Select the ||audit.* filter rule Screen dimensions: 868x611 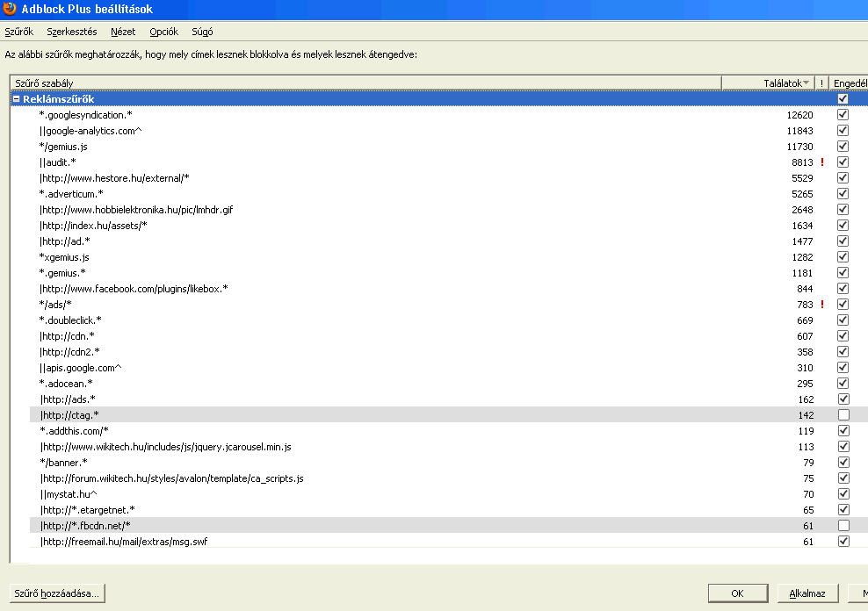coord(58,162)
